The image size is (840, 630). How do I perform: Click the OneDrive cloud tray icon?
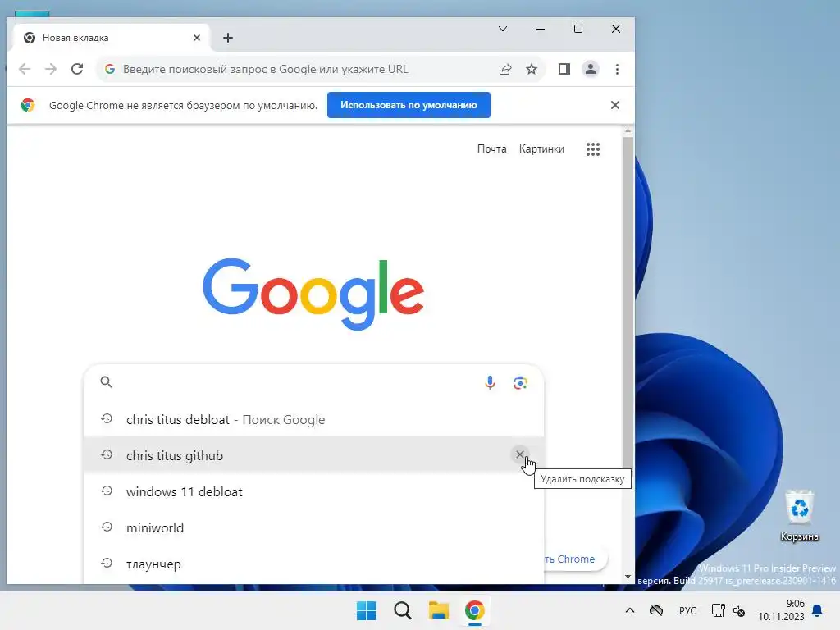click(x=656, y=610)
